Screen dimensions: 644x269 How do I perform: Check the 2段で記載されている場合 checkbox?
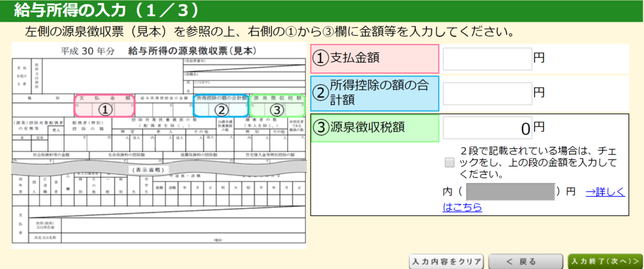pos(450,163)
